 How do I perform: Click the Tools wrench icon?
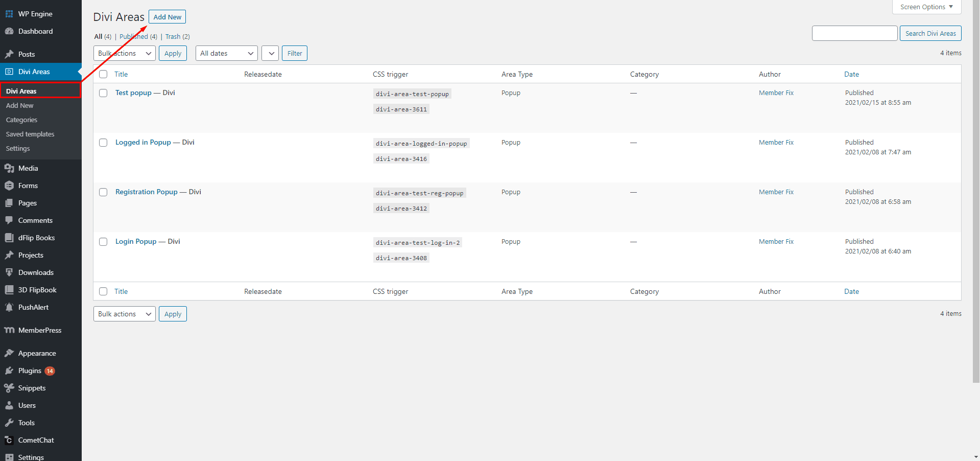(9, 423)
